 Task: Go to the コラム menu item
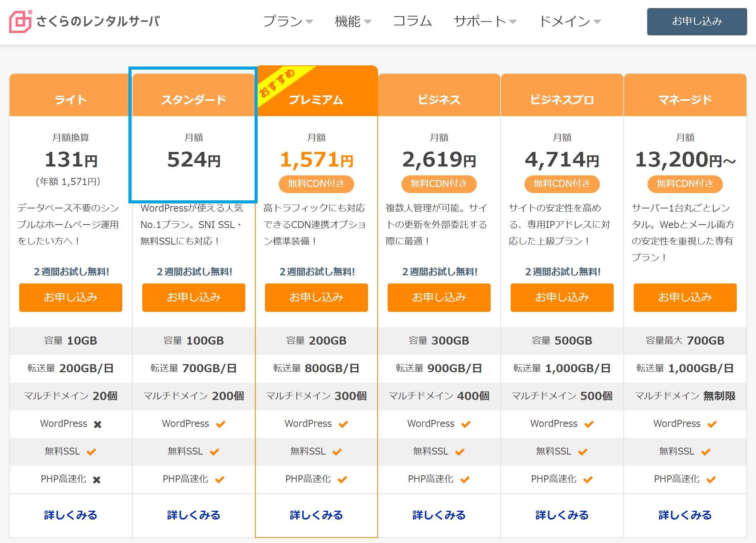pyautogui.click(x=412, y=22)
